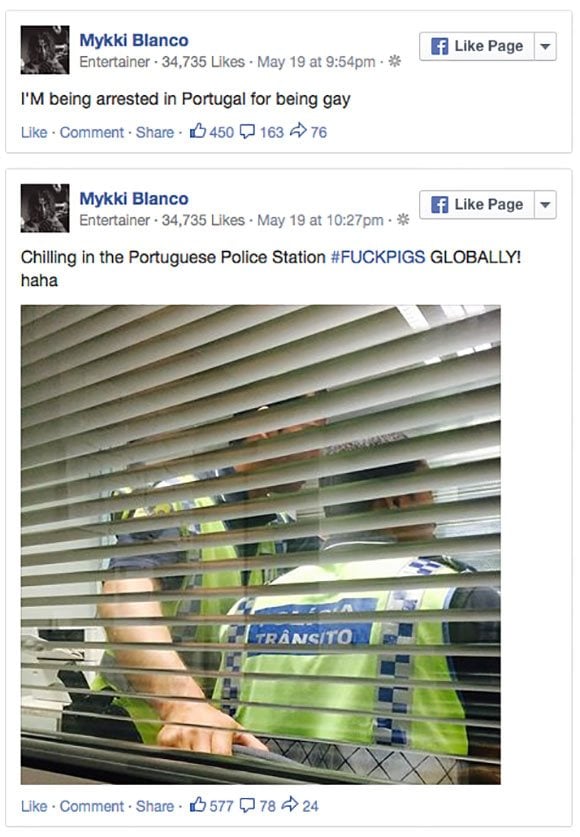Image resolution: width=580 pixels, height=837 pixels.
Task: Click comment bubble icon showing 78
Action: 247,805
